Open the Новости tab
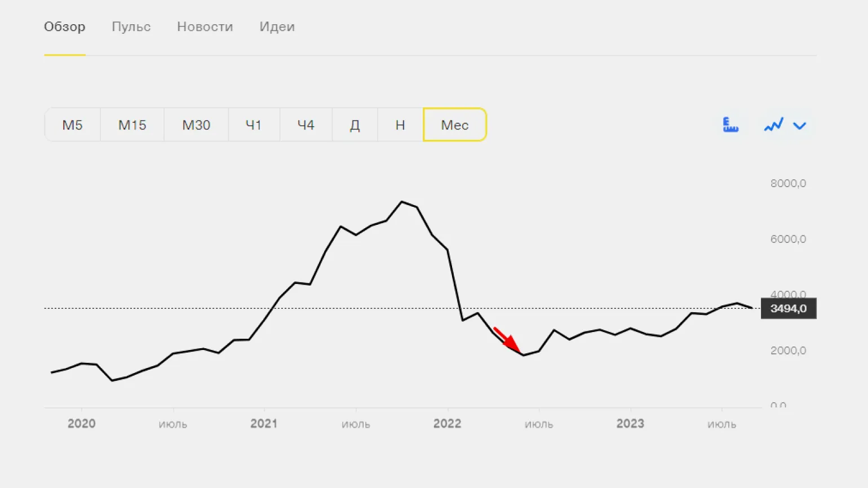 [205, 26]
